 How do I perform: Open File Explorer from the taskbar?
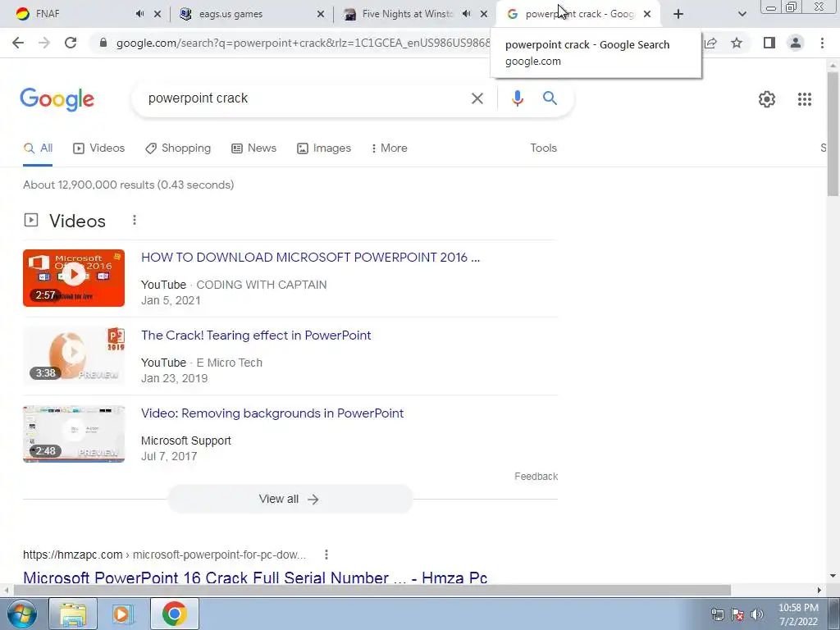pyautogui.click(x=73, y=614)
